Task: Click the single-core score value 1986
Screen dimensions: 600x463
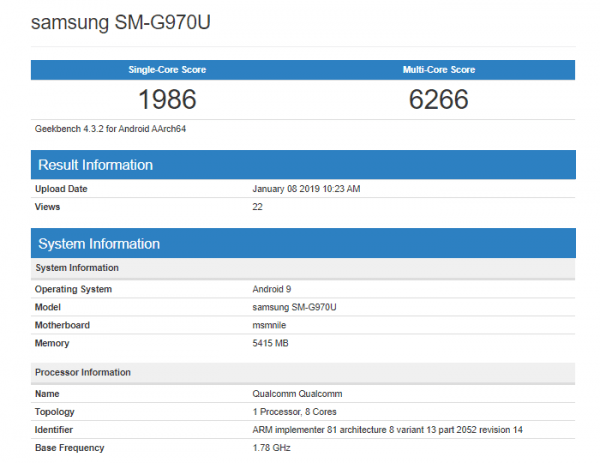Action: [167, 100]
